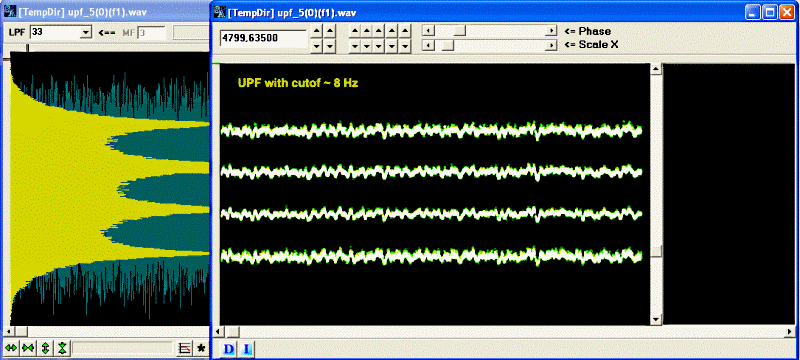The width and height of the screenshot is (800, 360).
Task: Click the blue I icon button
Action: tap(246, 349)
